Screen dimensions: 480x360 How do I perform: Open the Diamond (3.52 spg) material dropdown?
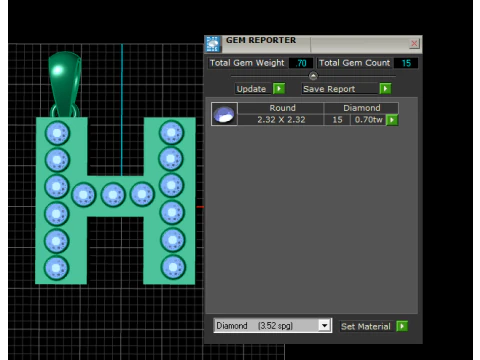[324, 325]
